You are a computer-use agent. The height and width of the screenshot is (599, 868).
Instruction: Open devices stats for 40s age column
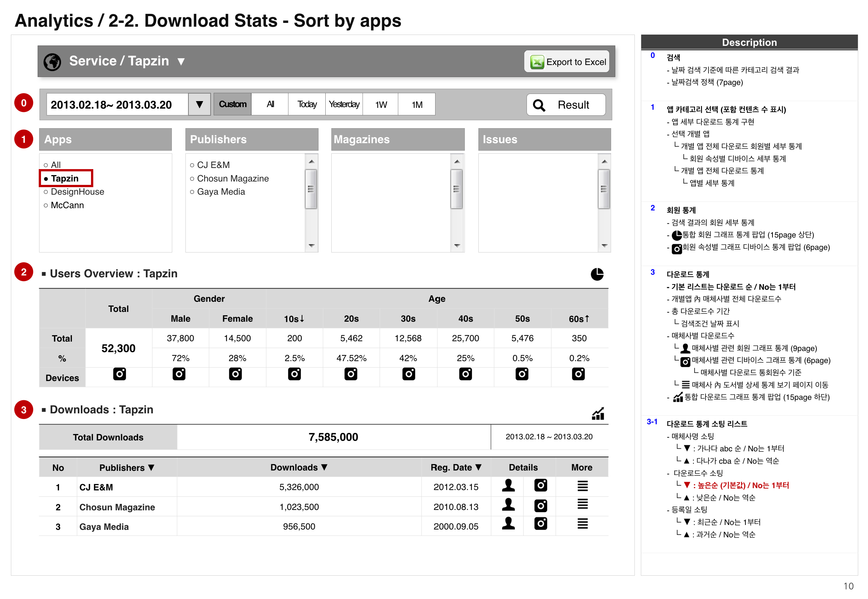466,374
